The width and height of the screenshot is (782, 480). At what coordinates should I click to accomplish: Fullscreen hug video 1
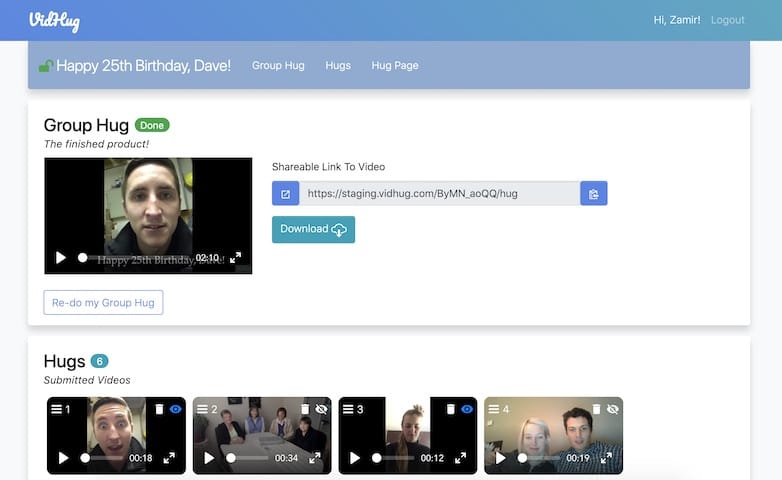pyautogui.click(x=169, y=458)
